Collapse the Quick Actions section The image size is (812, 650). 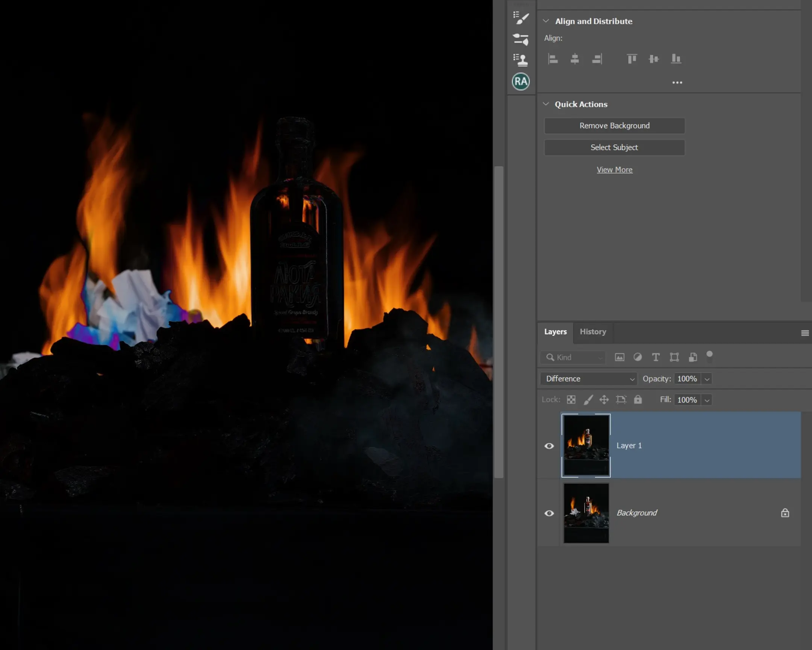(x=546, y=104)
